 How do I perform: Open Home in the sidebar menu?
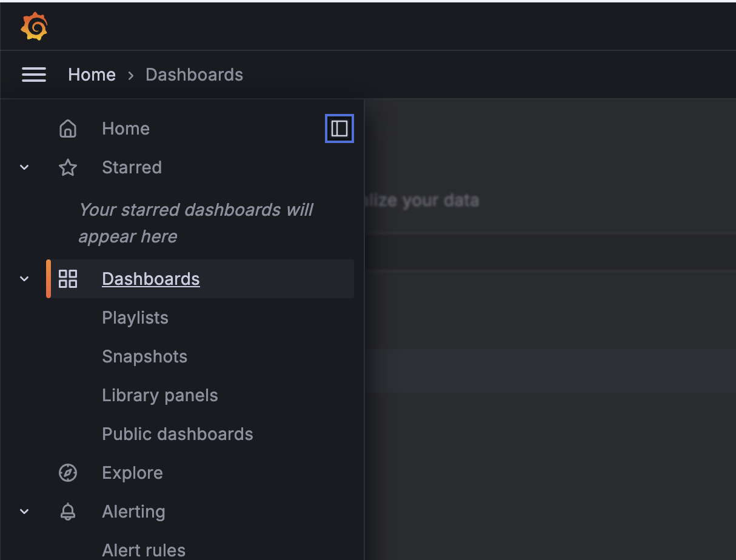tap(125, 128)
